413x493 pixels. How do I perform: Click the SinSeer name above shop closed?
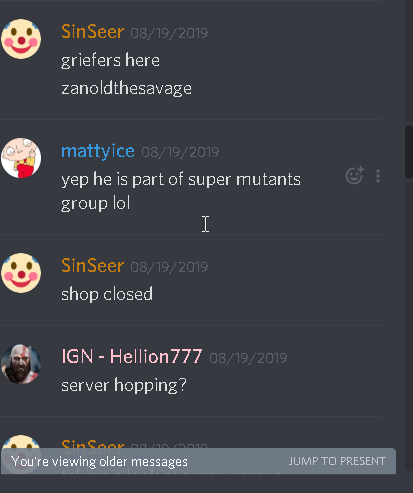coord(93,266)
